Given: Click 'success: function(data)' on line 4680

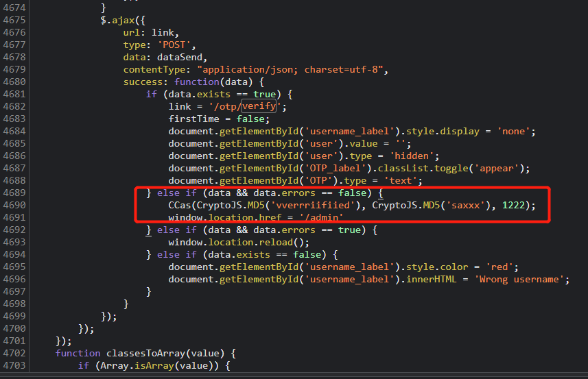Looking at the screenshot, I should 188,82.
